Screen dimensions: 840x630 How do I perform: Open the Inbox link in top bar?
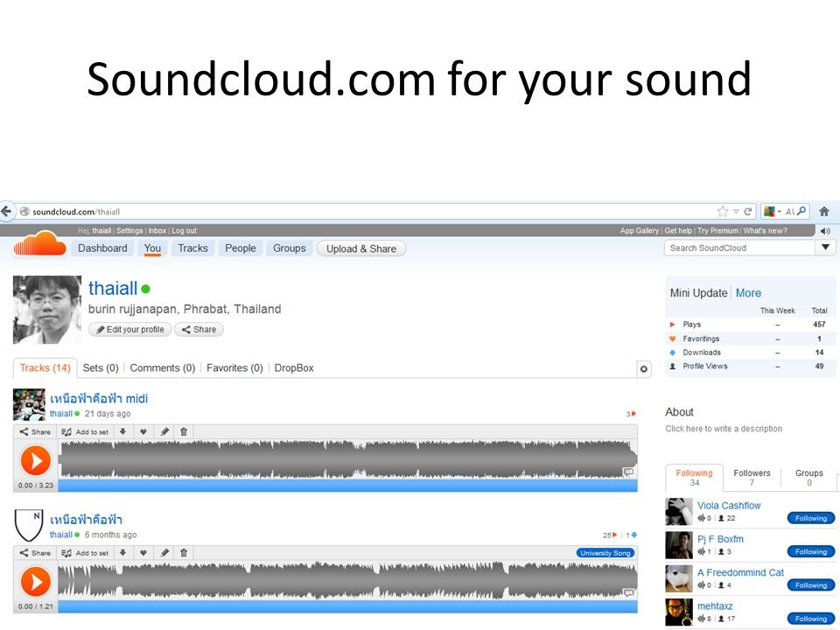coord(157,231)
